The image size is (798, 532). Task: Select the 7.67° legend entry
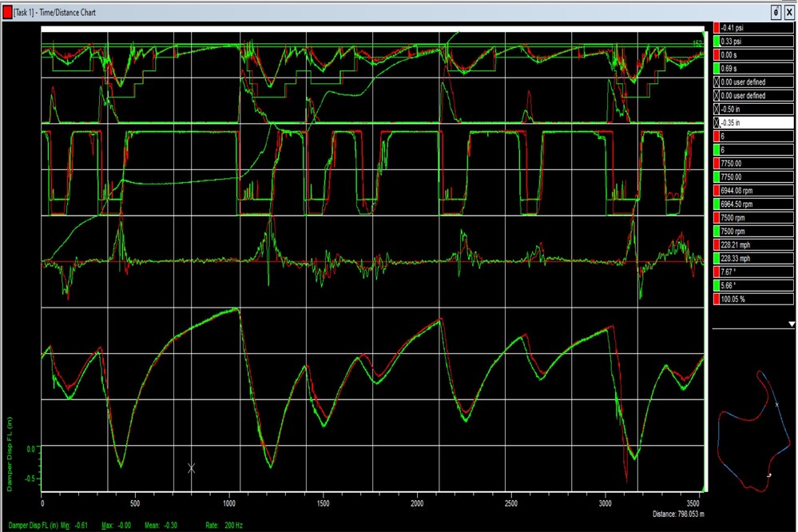[753, 272]
